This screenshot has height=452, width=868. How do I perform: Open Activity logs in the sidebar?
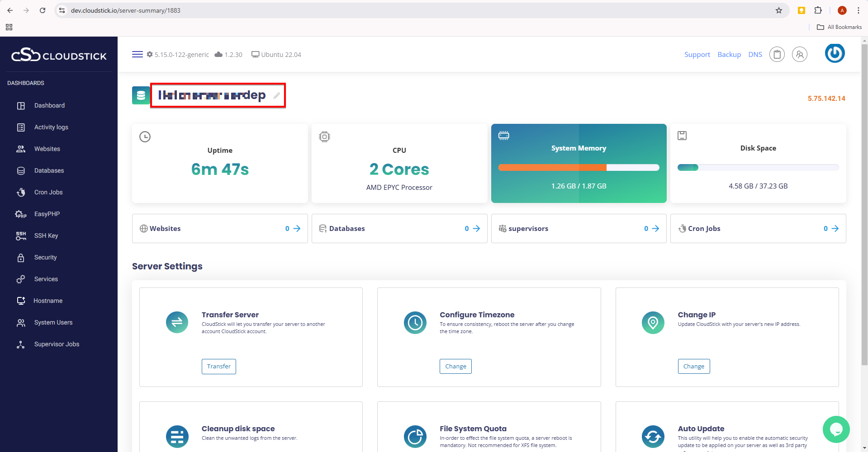coord(51,127)
